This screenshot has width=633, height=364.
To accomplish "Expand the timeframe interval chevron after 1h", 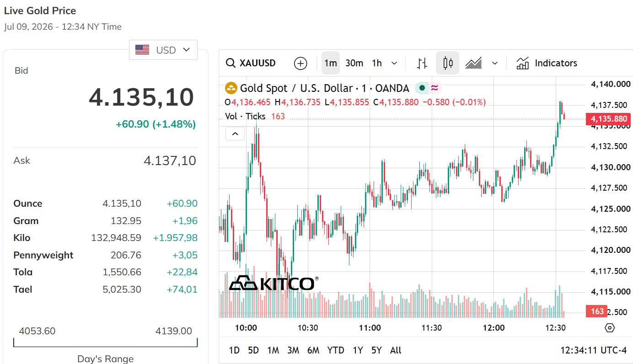I will click(395, 63).
